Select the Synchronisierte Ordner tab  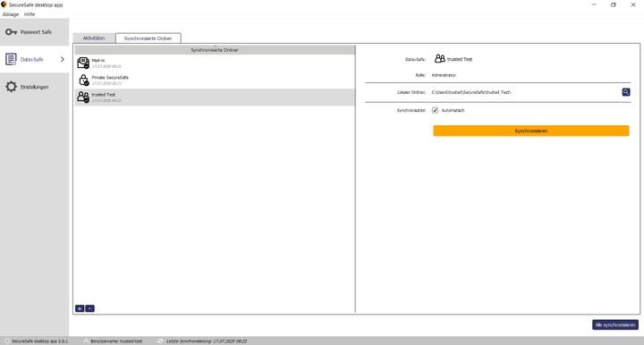(148, 38)
